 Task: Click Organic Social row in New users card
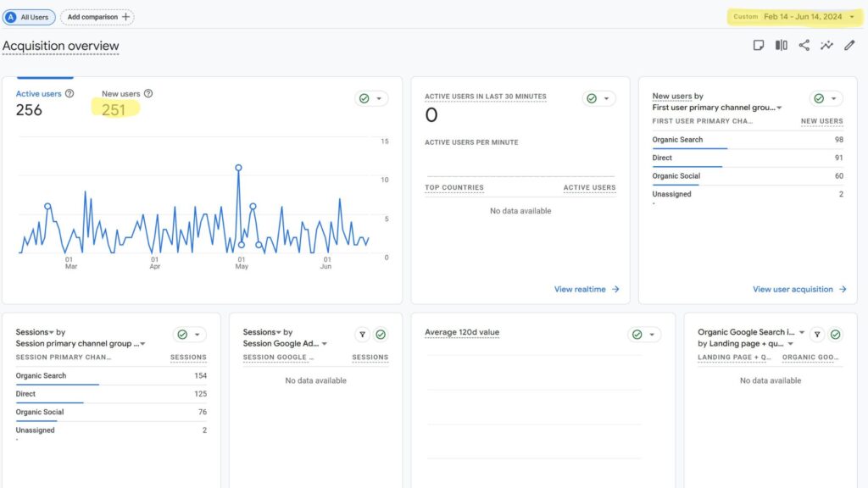click(748, 176)
